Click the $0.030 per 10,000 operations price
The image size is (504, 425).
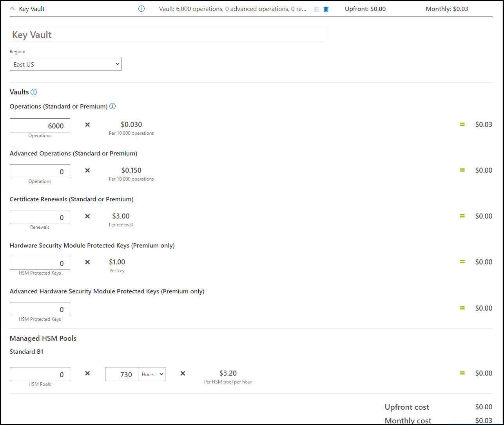point(131,125)
